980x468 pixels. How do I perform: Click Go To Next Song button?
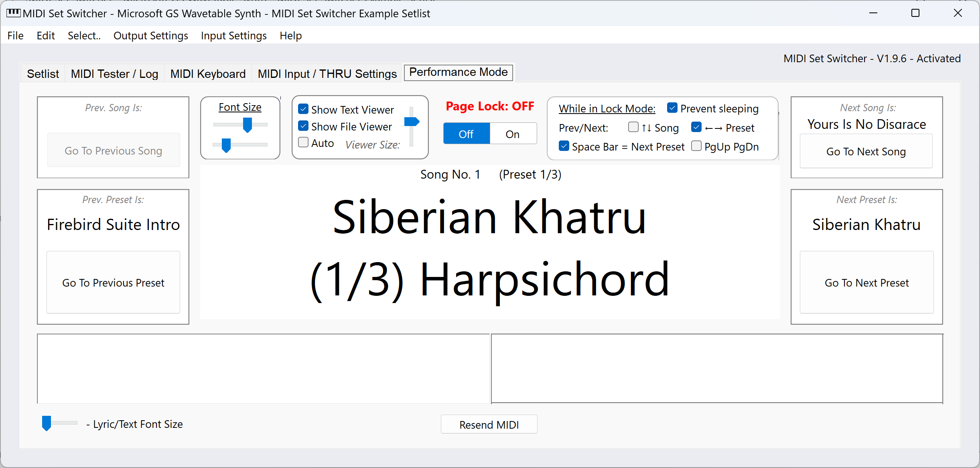[x=866, y=151]
